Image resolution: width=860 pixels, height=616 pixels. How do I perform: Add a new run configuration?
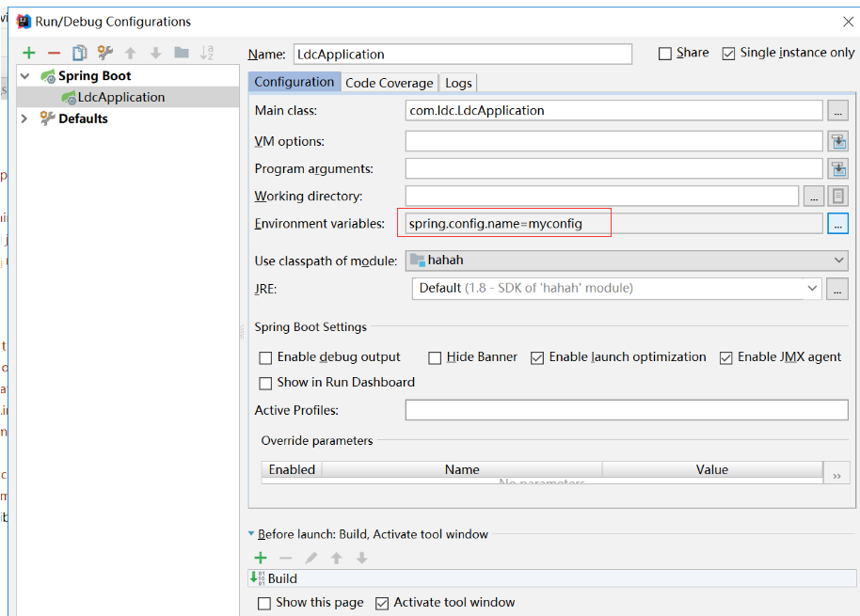(x=28, y=54)
